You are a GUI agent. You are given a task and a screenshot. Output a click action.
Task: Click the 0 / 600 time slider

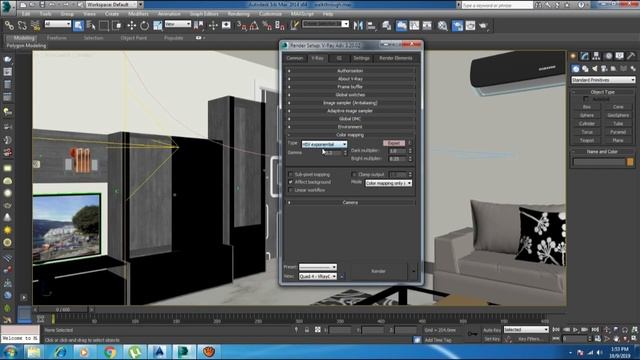point(63,310)
